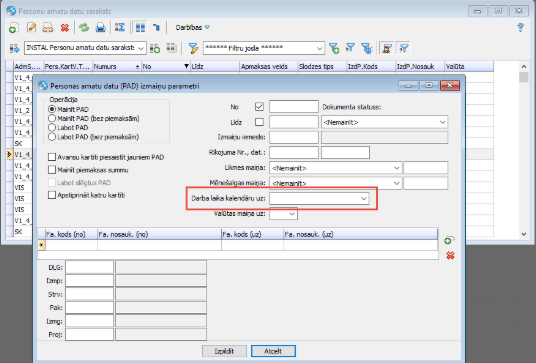Close the PAD izmaiņu parametri dialog
Screen dimensions: 536x363
[450, 85]
